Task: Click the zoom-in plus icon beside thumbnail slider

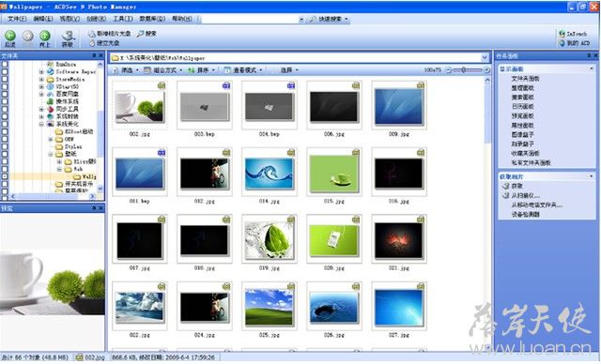Action: 486,70
